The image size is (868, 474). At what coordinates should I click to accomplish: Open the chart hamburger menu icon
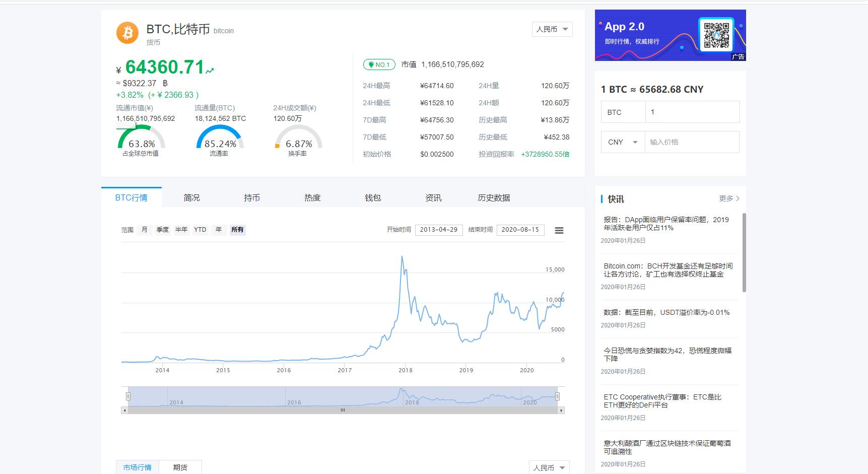[559, 230]
